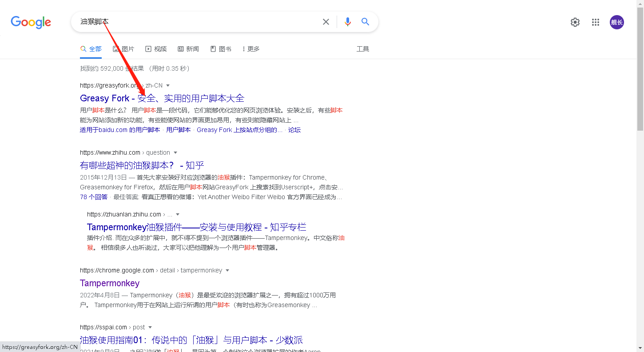Open Tampermonkey油猴插件 安装与使用教程 result
Viewport: 644px width, 352px height.
[x=197, y=227]
